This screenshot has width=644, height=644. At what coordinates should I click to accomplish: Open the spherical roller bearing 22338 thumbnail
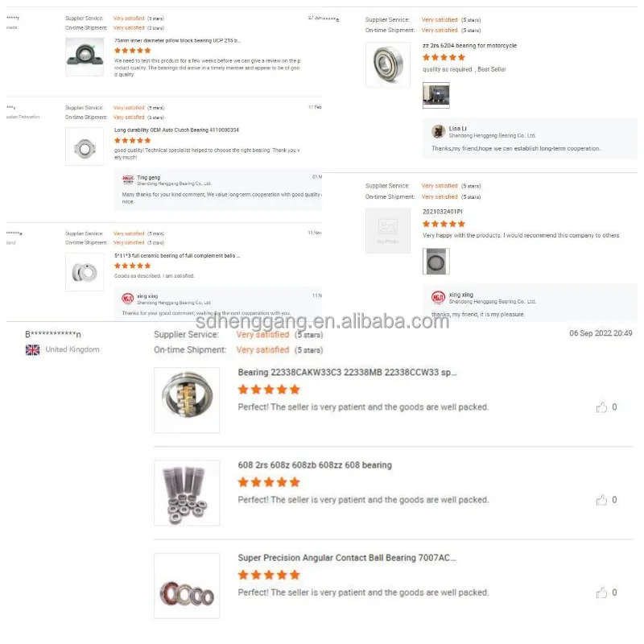[x=187, y=400]
